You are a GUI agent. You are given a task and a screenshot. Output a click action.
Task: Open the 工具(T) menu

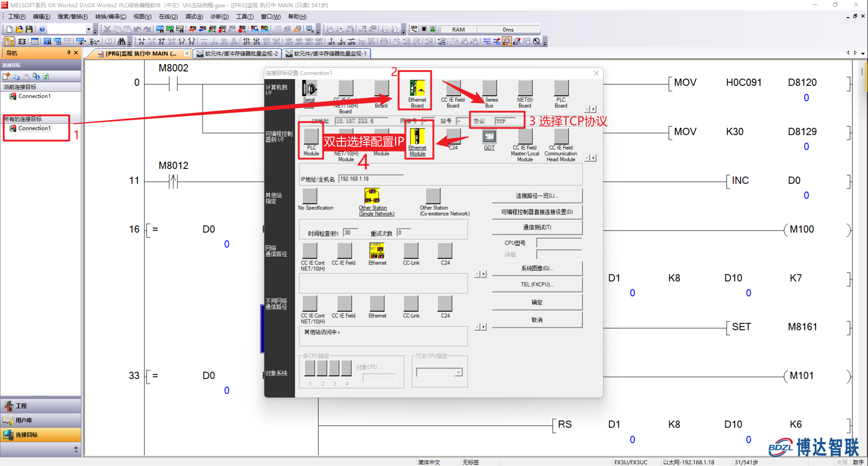[245, 17]
